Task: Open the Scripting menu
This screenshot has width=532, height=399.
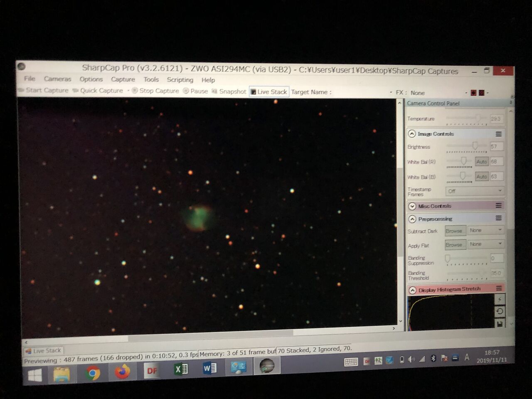Action: coord(180,80)
